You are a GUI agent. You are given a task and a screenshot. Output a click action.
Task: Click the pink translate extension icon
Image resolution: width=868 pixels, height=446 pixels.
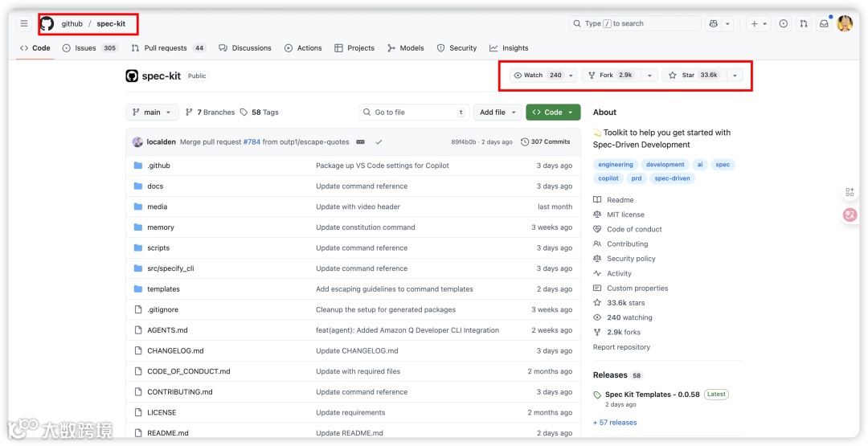pos(850,214)
